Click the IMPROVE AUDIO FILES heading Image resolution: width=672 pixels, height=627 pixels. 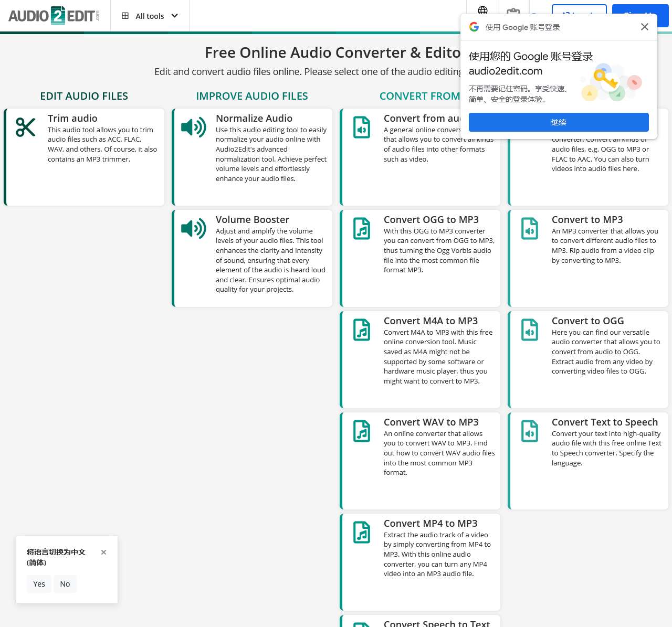click(x=252, y=96)
